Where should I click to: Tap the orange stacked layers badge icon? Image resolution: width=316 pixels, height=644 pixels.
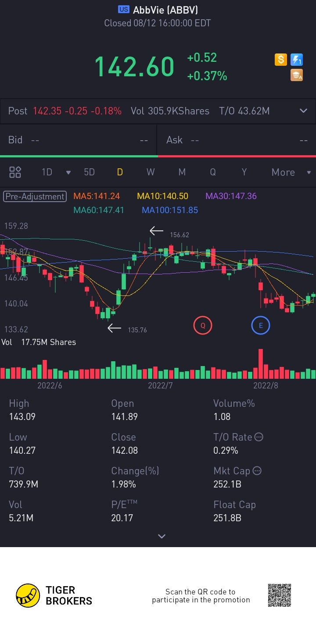[x=297, y=75]
